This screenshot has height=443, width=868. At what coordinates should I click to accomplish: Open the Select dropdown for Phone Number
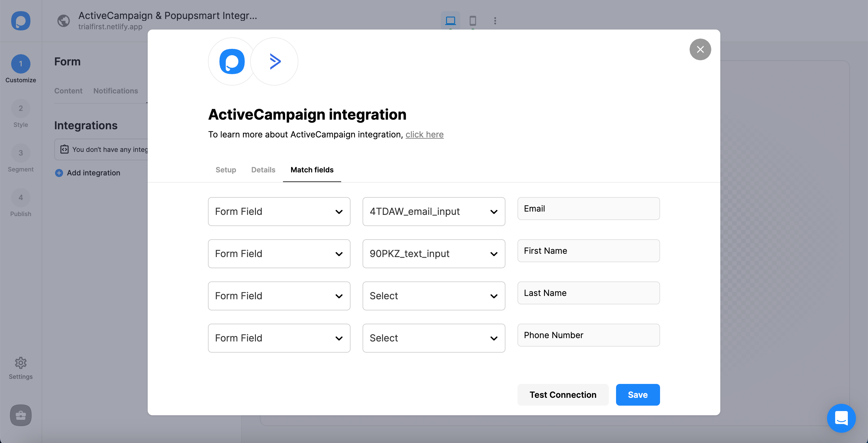434,338
